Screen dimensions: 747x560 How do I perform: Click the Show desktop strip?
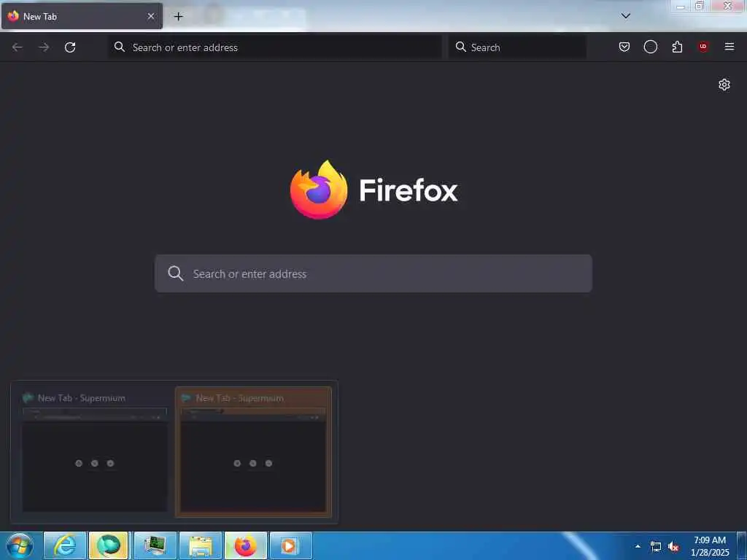click(x=742, y=546)
